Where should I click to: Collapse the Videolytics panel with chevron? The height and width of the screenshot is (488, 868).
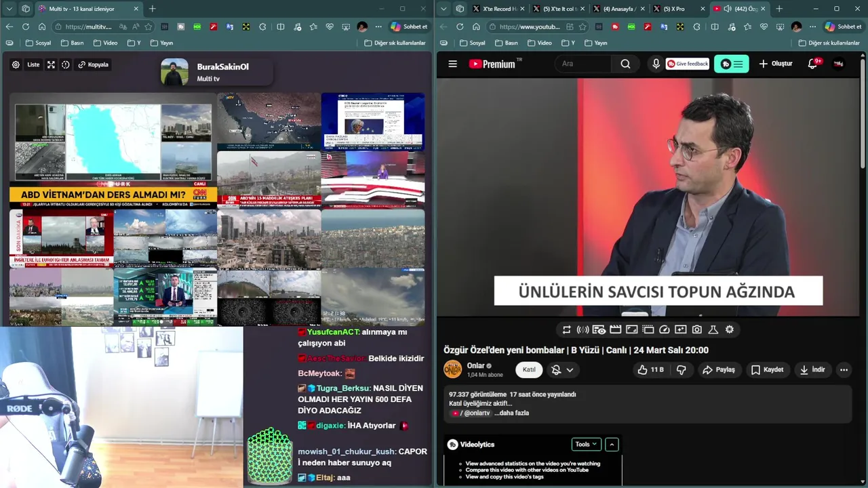612,445
